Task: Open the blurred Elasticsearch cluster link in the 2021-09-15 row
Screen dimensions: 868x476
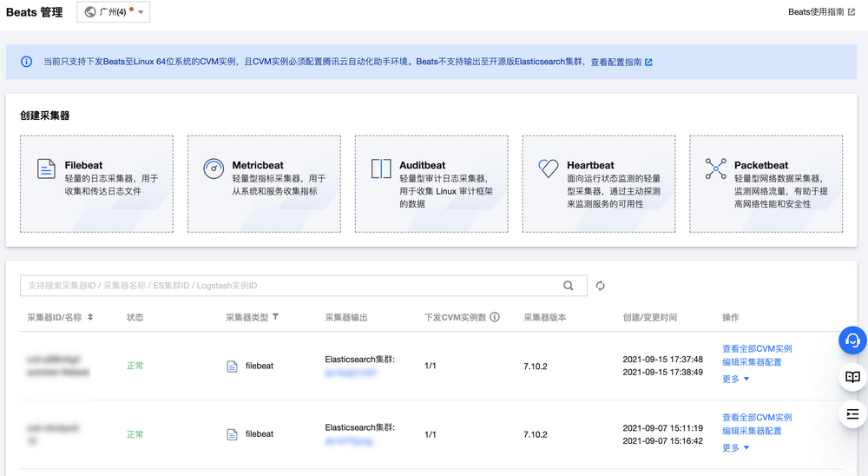Action: pos(351,373)
